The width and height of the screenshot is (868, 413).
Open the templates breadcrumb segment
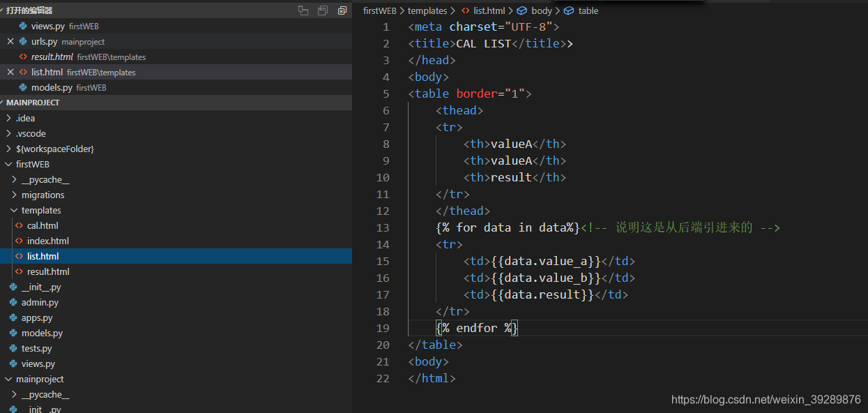coord(427,10)
